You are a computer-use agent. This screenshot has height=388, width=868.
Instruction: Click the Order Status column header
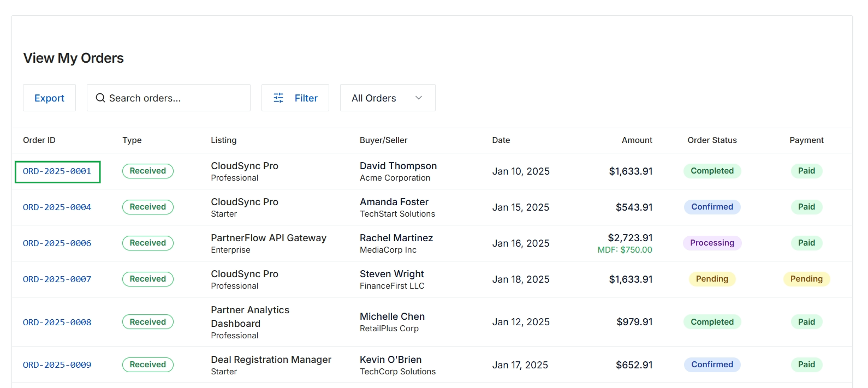tap(712, 140)
